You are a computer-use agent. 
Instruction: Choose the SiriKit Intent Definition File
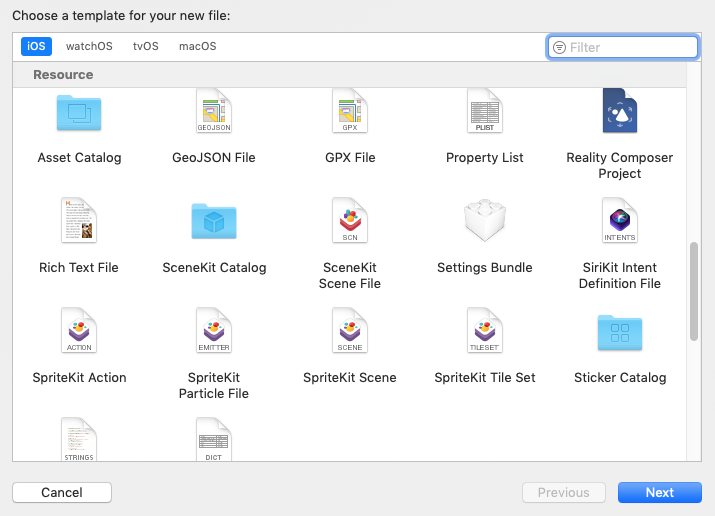click(620, 221)
